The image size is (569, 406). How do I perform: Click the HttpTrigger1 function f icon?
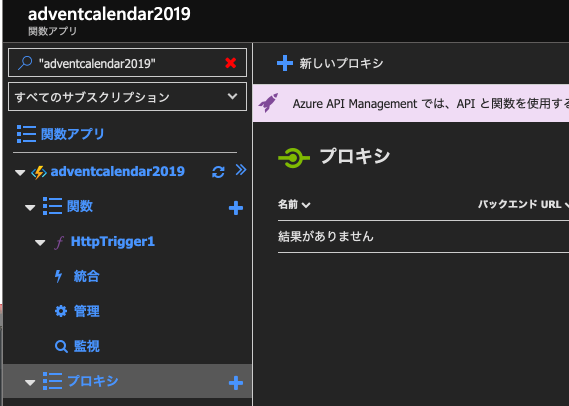coord(59,242)
